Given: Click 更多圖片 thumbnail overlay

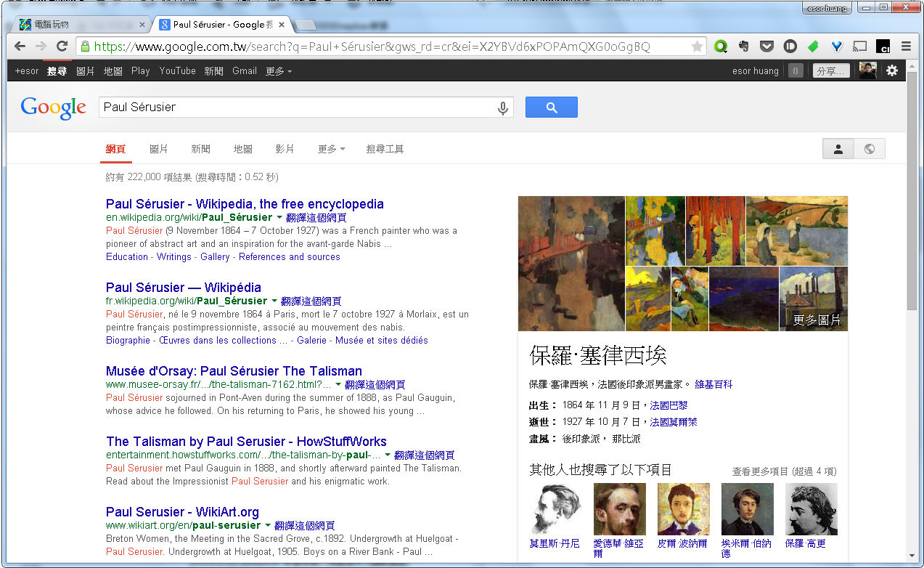Looking at the screenshot, I should (813, 299).
